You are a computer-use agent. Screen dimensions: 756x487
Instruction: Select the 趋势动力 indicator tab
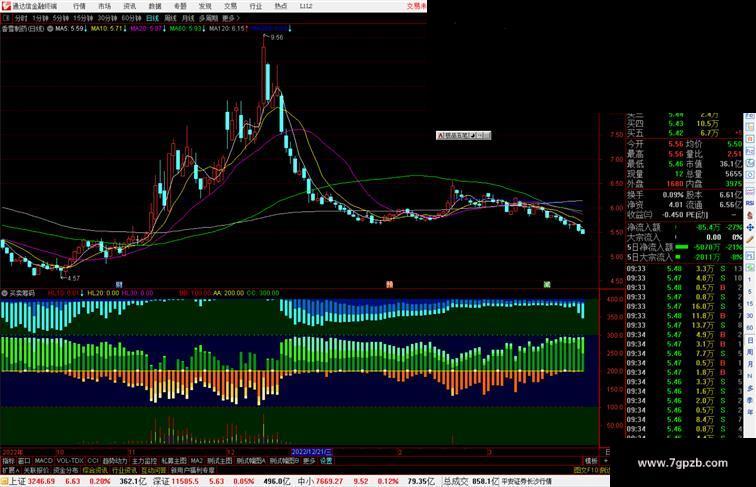click(x=115, y=461)
